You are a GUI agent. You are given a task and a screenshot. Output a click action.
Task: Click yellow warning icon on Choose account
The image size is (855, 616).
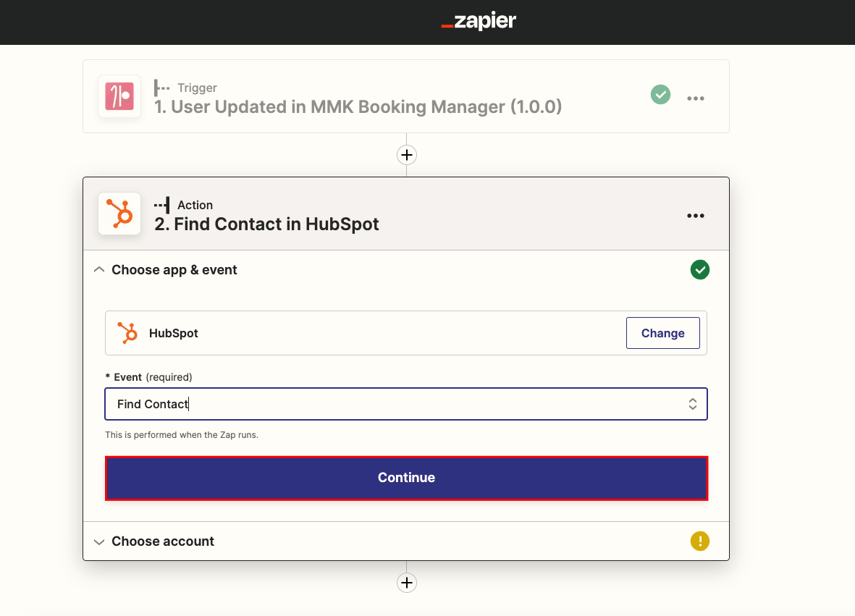click(699, 541)
